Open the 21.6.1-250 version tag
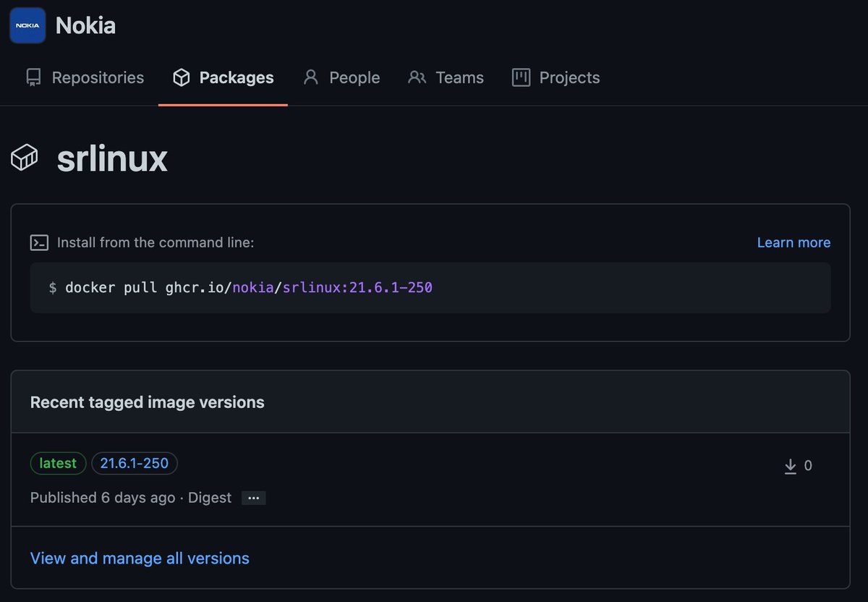This screenshot has height=602, width=868. point(135,464)
